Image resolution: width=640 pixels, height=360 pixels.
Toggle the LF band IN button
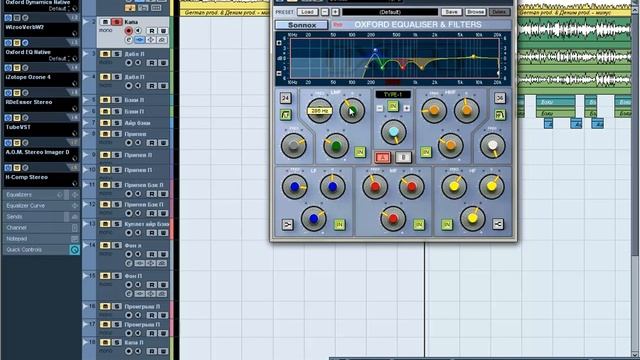tap(339, 224)
